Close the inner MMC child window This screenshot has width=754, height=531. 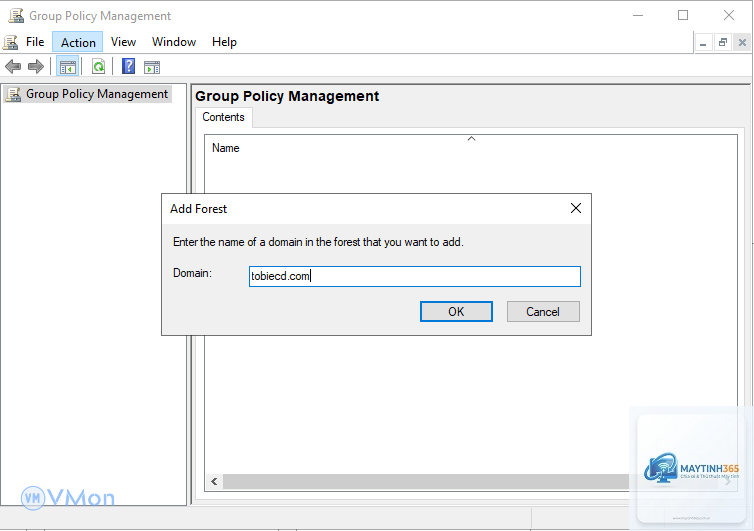pyautogui.click(x=742, y=43)
